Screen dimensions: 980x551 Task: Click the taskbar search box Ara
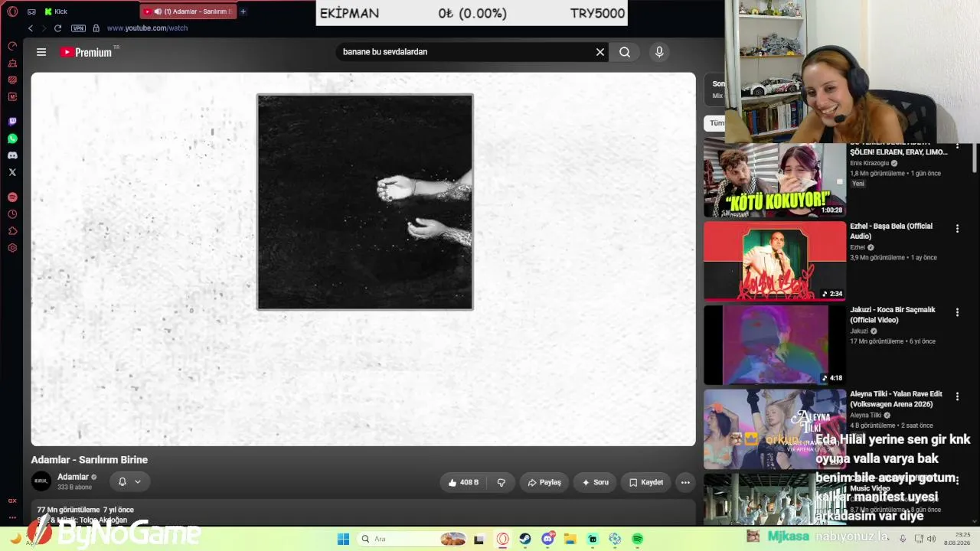pos(412,539)
